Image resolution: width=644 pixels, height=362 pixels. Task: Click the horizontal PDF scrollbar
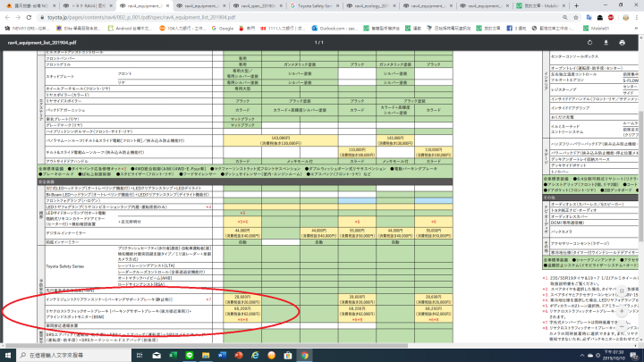coord(206,346)
